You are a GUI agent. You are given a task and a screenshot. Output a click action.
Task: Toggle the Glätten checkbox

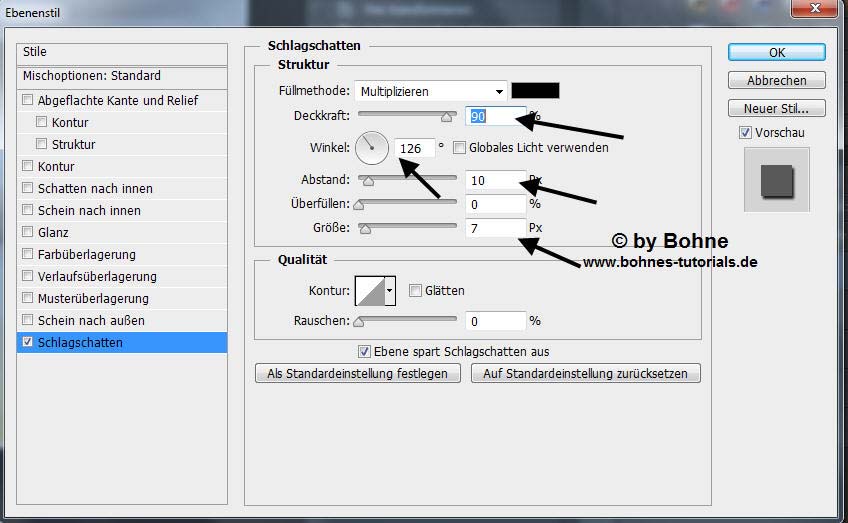(x=415, y=291)
